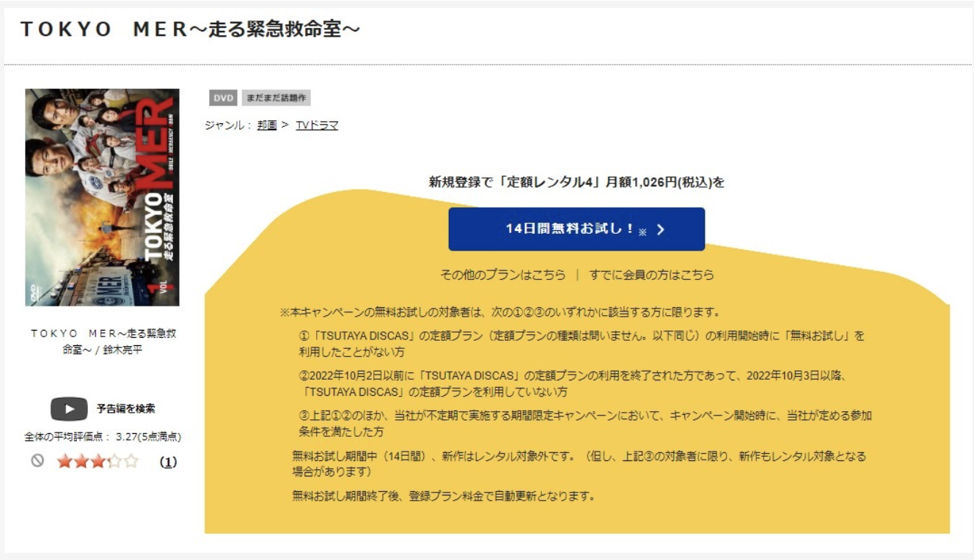Click すでに会員の方はこちら link
974x560 pixels.
pyautogui.click(x=651, y=275)
